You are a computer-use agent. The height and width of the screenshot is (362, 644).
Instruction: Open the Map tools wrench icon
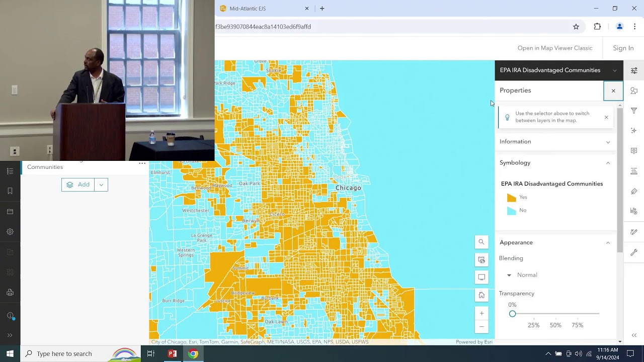point(634,252)
